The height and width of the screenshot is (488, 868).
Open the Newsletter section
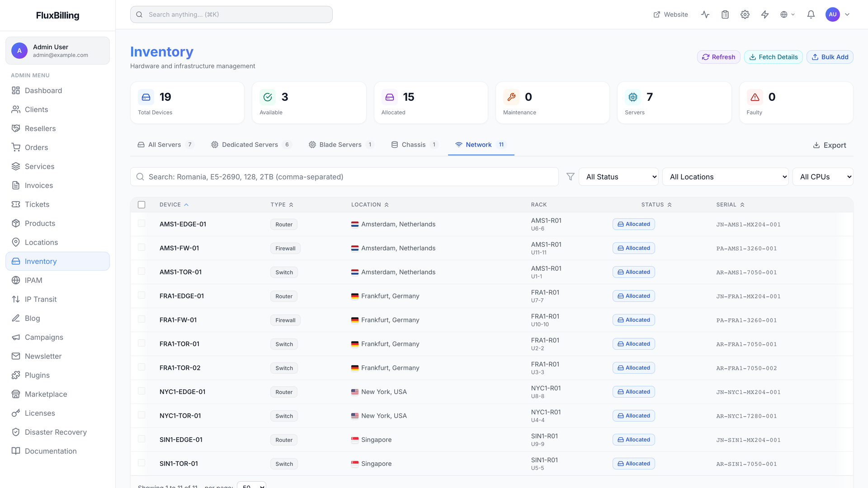pyautogui.click(x=57, y=356)
